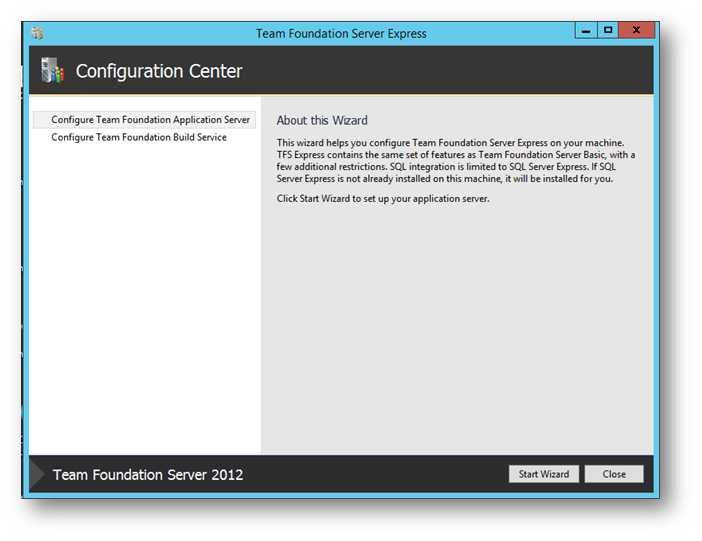Click the footer arrow triangle decoration icon
This screenshot has height=541, width=702.
(37, 474)
